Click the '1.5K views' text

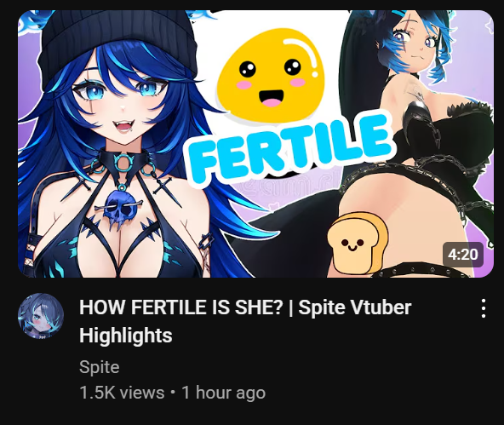122,393
